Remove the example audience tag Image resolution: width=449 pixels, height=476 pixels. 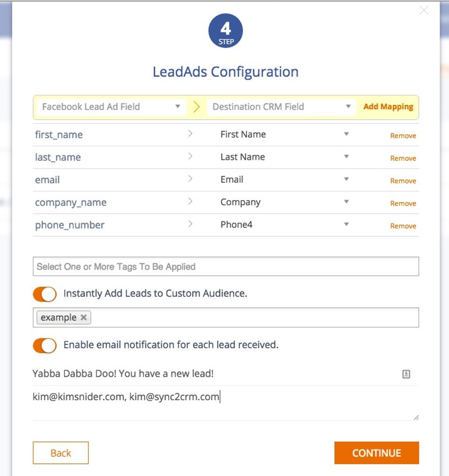[84, 317]
